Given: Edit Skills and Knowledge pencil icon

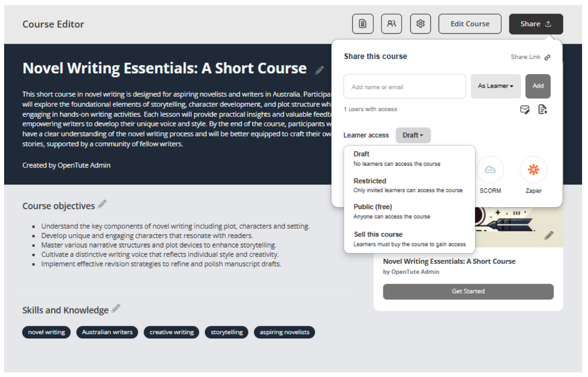Looking at the screenshot, I should (116, 309).
